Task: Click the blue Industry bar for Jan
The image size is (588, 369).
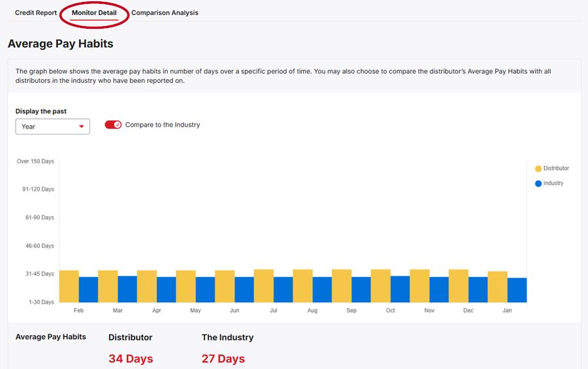Action: tap(517, 290)
